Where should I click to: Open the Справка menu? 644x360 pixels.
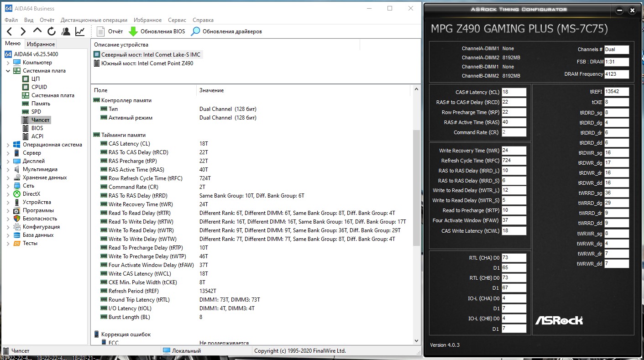pos(203,20)
